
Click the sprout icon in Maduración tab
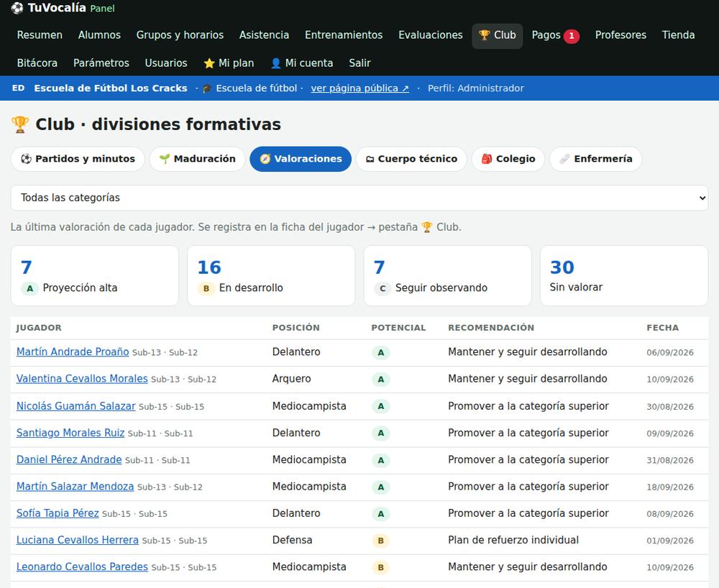click(165, 159)
